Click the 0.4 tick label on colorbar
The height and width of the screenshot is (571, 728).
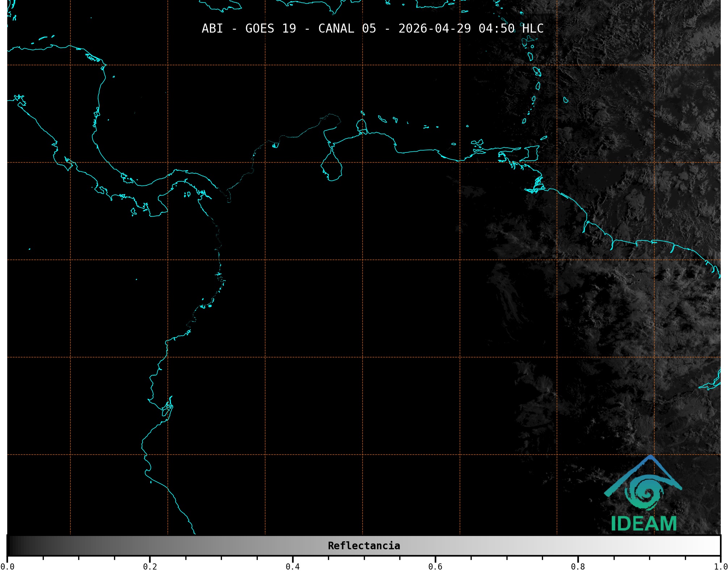[x=293, y=566]
